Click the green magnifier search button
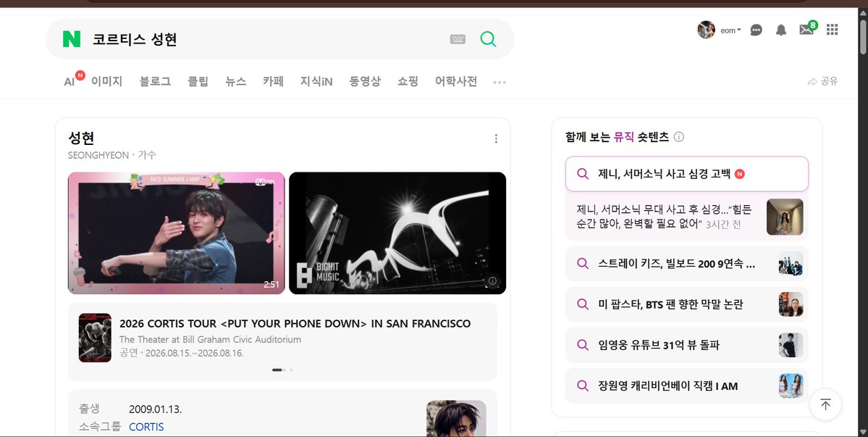Screen dimensions: 868x437 pyautogui.click(x=488, y=38)
